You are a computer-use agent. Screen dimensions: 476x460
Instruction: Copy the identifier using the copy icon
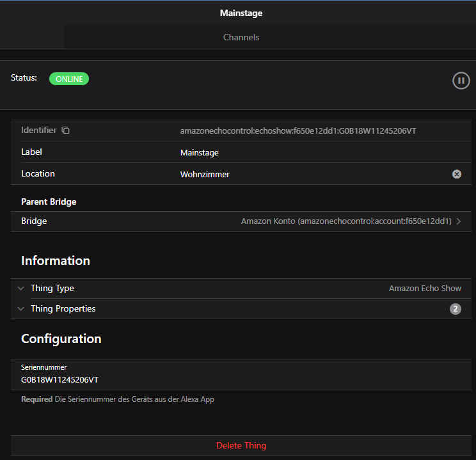click(x=65, y=131)
